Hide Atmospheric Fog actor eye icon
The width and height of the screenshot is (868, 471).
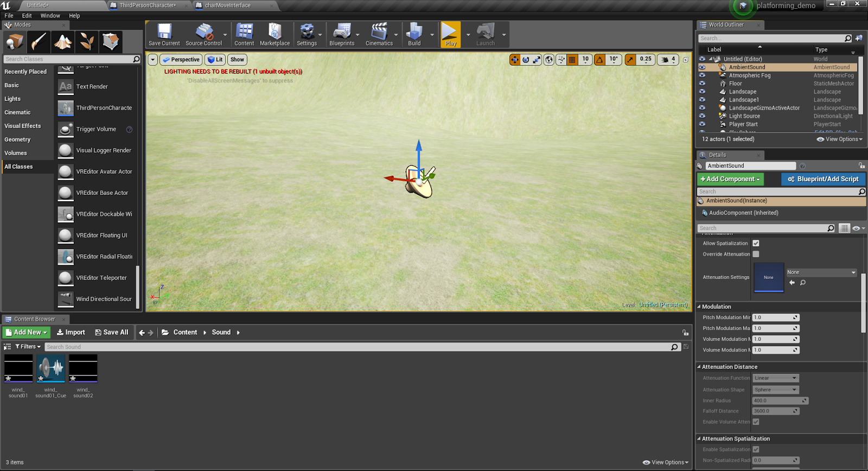point(702,75)
